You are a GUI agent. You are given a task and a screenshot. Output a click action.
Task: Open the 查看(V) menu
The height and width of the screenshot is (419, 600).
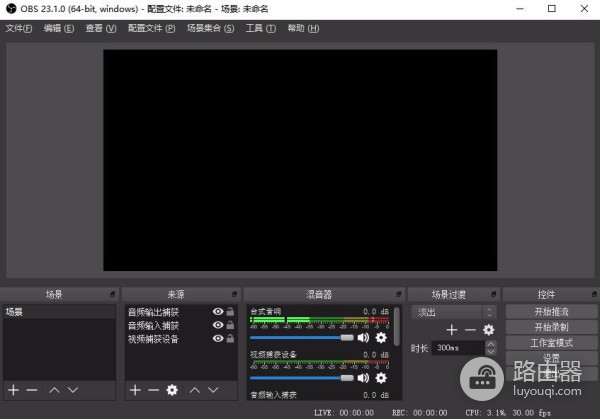tap(101, 28)
